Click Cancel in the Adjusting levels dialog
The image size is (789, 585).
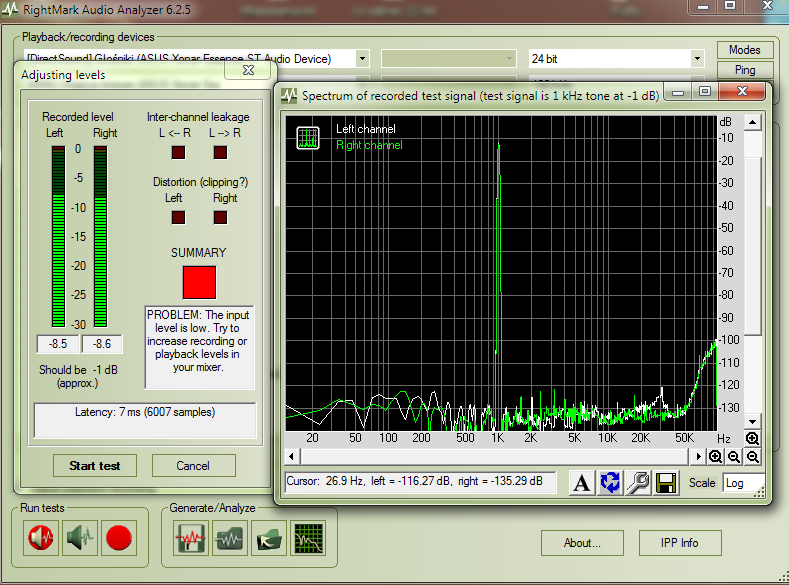coord(193,466)
